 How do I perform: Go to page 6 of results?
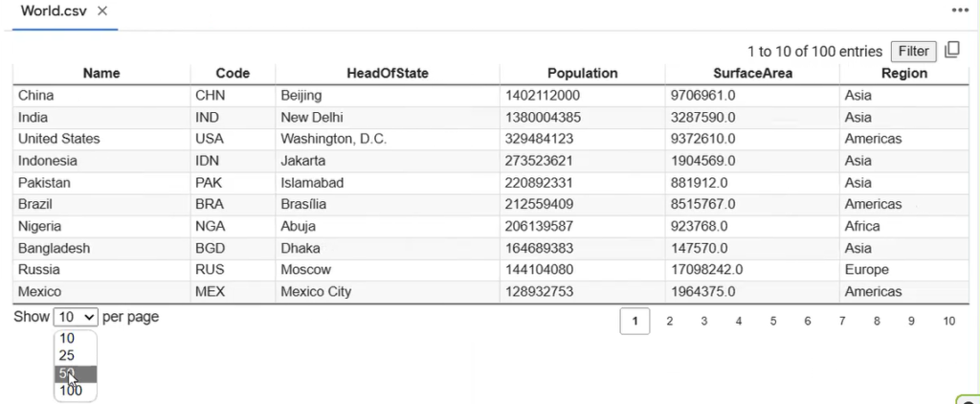click(808, 321)
